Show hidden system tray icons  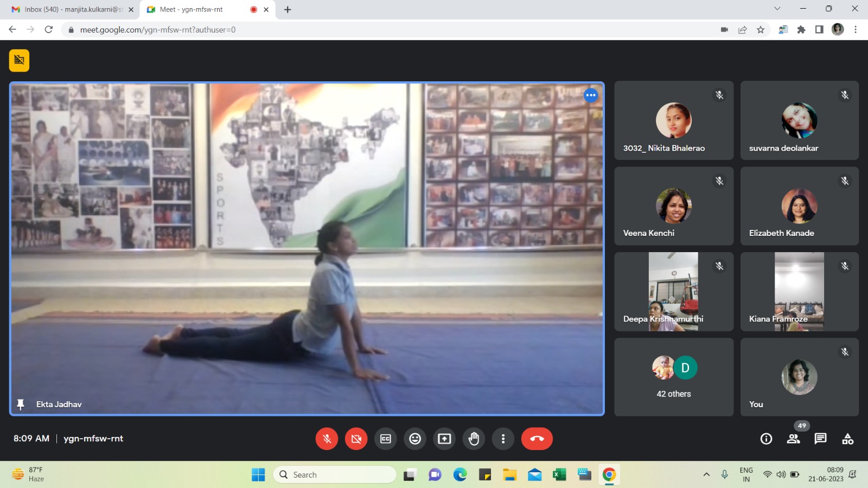click(706, 475)
